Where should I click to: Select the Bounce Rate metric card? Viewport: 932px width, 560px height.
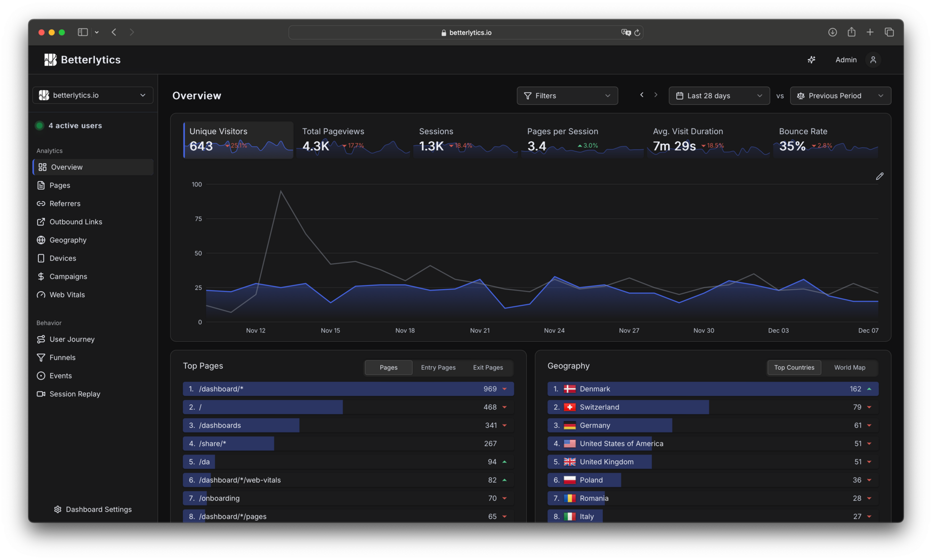(x=825, y=140)
